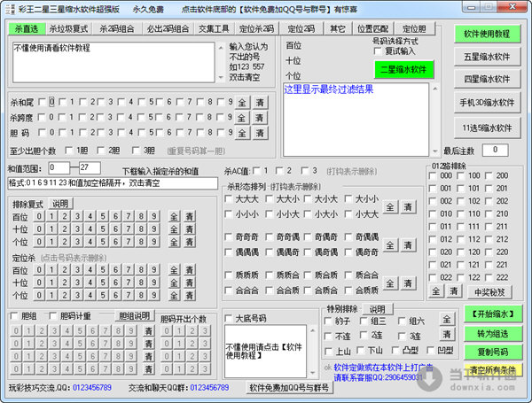Check 胆码 number 9 checkbox
532x403 pixels.
coord(221,133)
